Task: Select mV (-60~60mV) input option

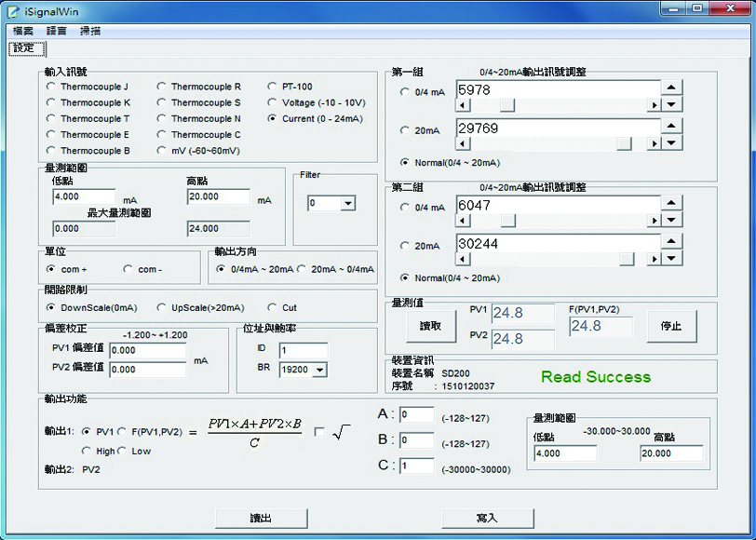Action: (x=161, y=151)
